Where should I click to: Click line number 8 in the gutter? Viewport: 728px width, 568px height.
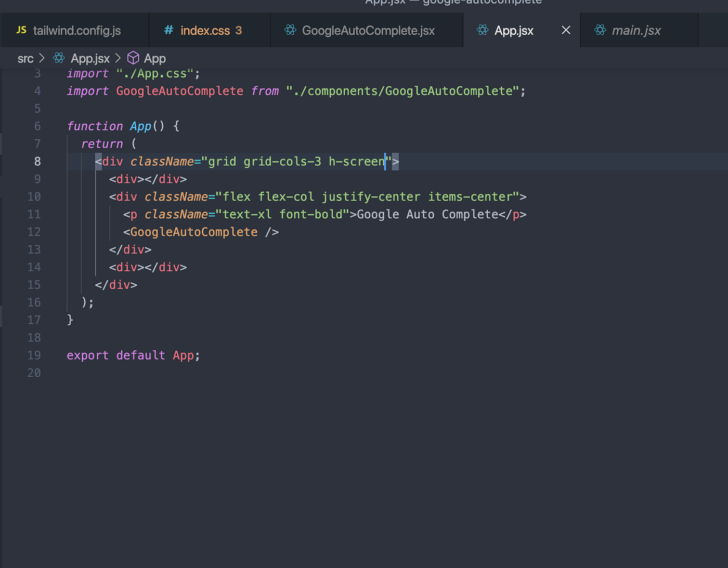(37, 161)
